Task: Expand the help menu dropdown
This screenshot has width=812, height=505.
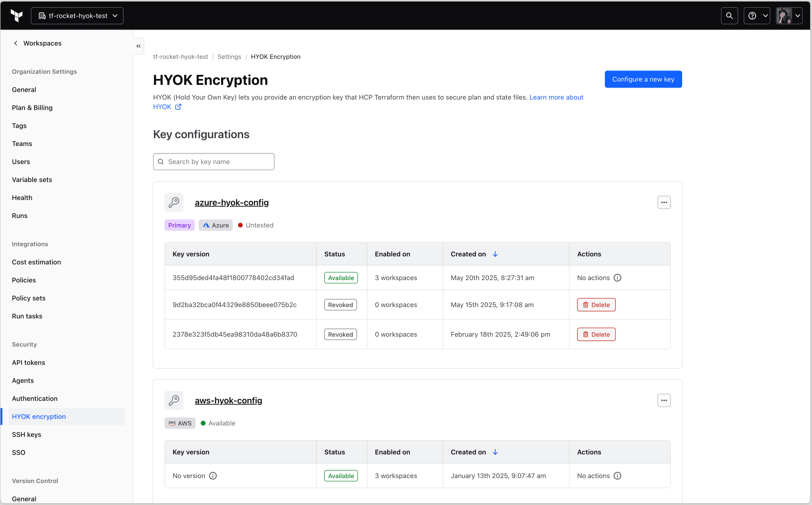Action: point(757,16)
